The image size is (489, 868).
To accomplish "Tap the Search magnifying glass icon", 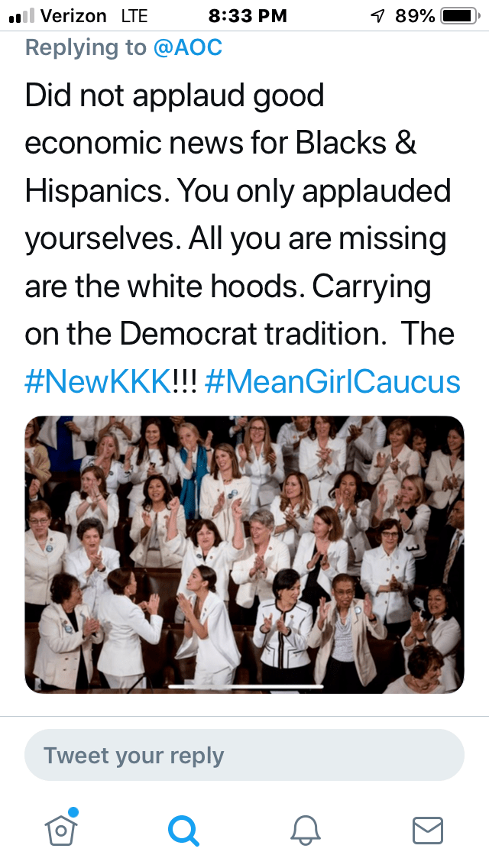I will tap(183, 830).
